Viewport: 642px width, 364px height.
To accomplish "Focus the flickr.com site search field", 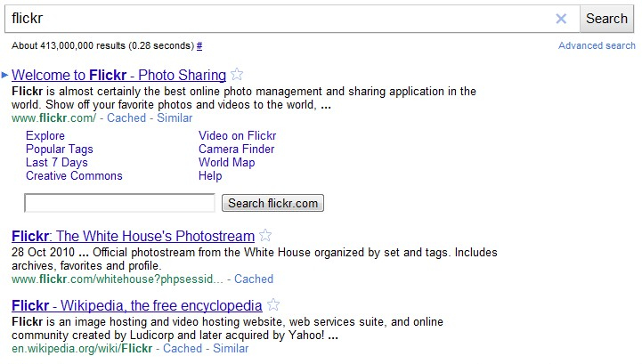I will pyautogui.click(x=119, y=203).
